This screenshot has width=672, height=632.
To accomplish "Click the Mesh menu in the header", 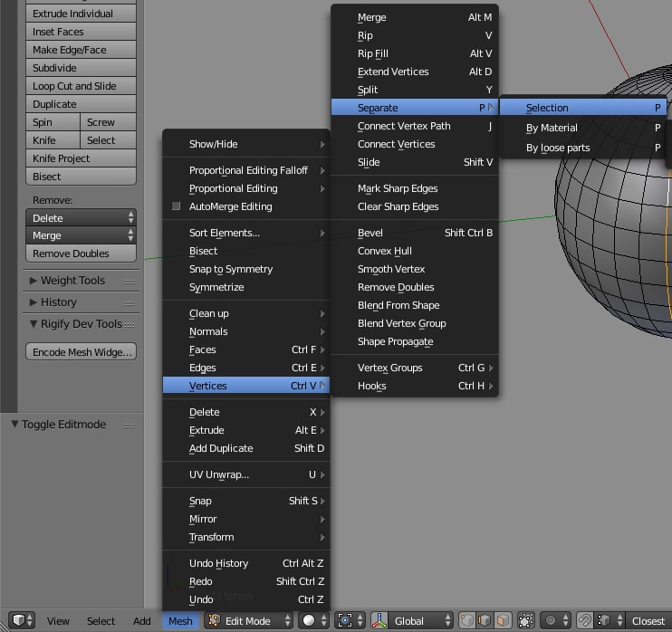I will pos(180,620).
